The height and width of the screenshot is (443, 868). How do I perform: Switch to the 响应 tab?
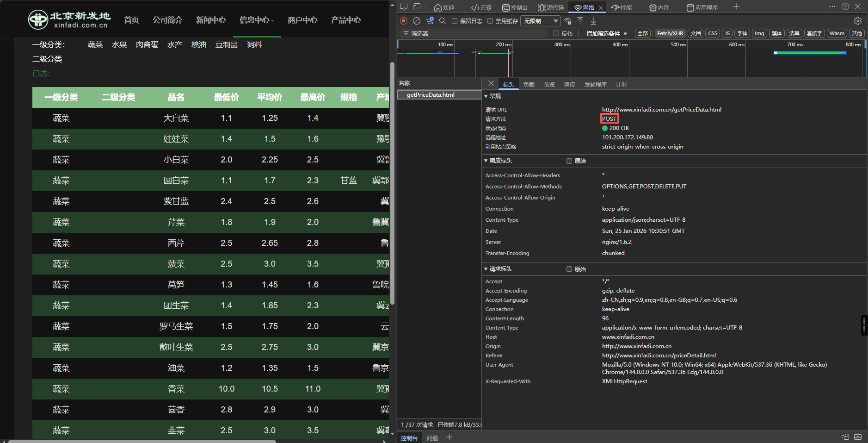pos(569,85)
